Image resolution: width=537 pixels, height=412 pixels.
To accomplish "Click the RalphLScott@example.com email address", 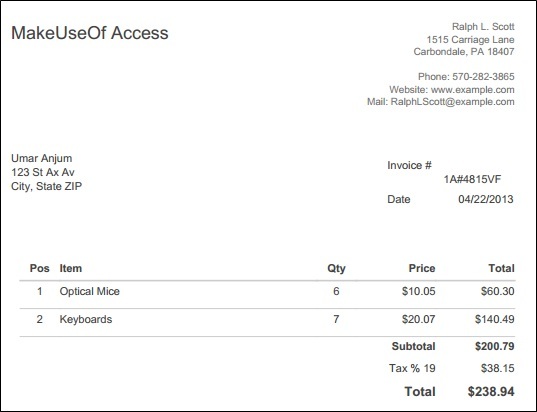I will click(x=452, y=102).
